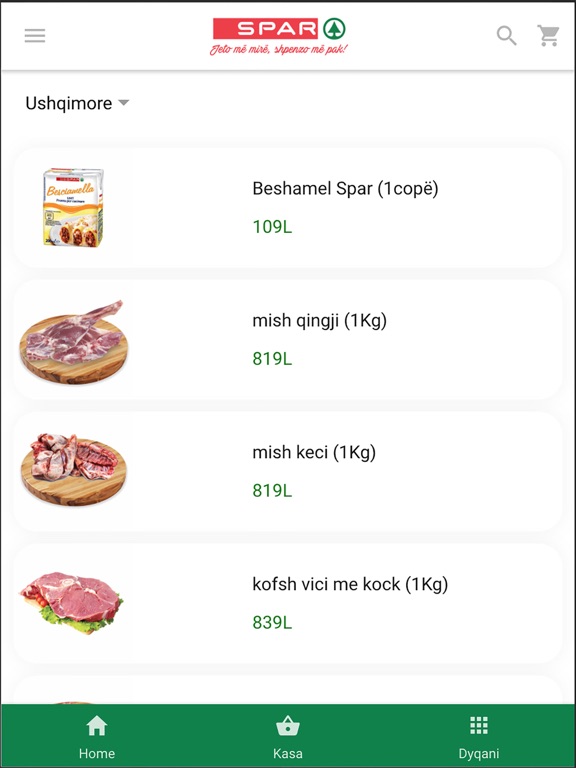This screenshot has height=768, width=576.
Task: Switch to the Dyqani tab label
Action: (479, 753)
